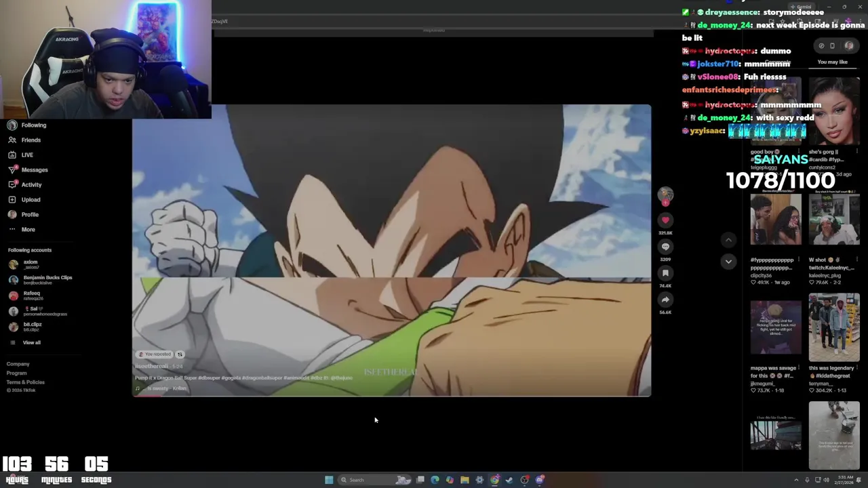
Task: Open the axiom following account
Action: pyautogui.click(x=24, y=264)
